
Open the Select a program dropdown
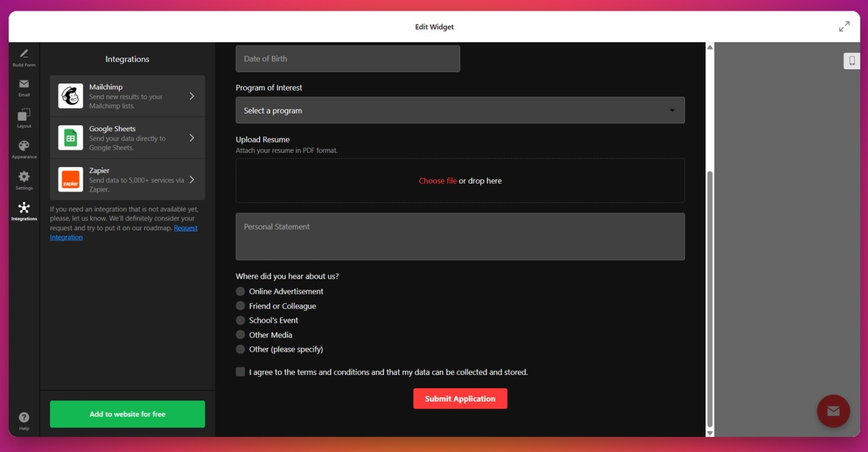click(x=460, y=110)
